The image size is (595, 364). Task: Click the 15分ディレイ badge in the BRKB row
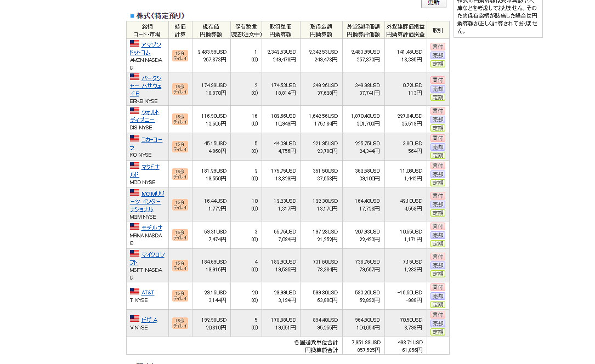point(180,89)
